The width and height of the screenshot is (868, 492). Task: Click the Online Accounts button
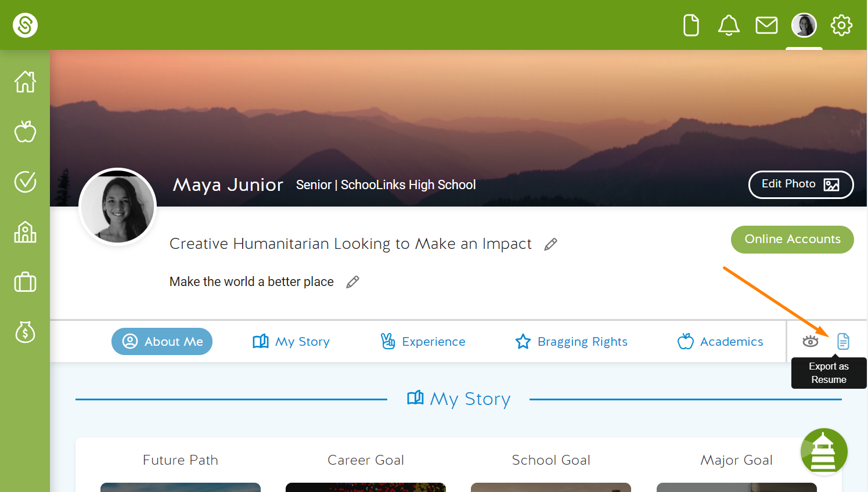coord(793,239)
